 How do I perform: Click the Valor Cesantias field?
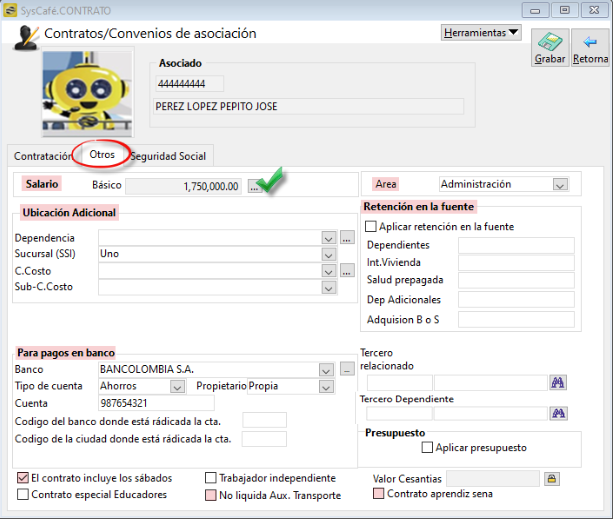coord(493,479)
